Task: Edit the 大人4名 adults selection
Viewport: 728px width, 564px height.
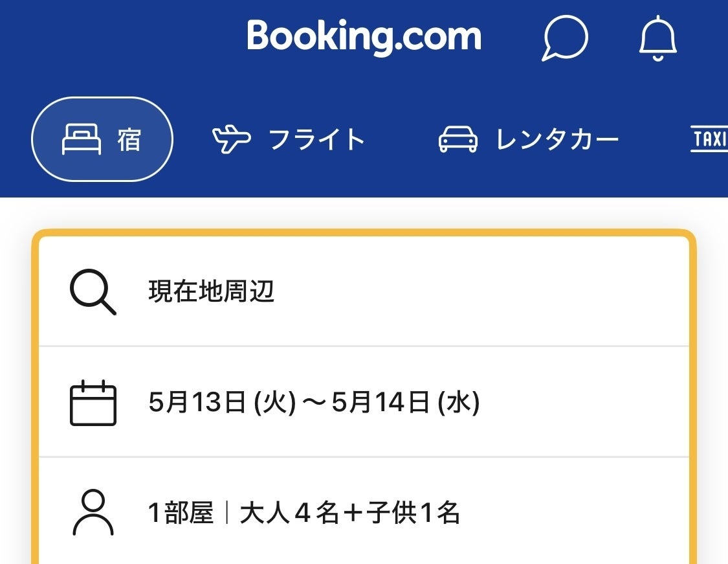Action: tap(289, 513)
